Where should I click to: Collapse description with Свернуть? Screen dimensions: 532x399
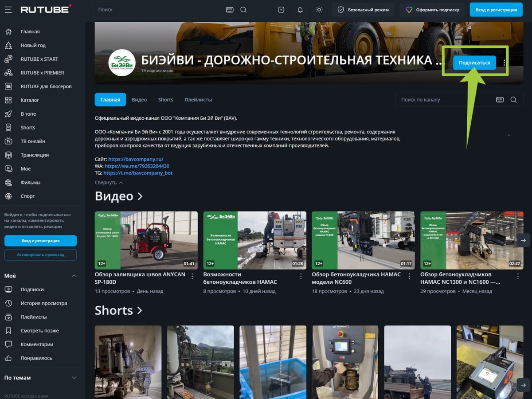click(109, 183)
